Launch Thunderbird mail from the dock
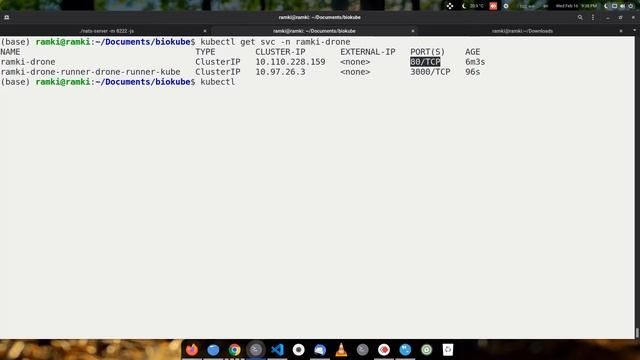Image resolution: width=640 pixels, height=360 pixels. [320, 350]
